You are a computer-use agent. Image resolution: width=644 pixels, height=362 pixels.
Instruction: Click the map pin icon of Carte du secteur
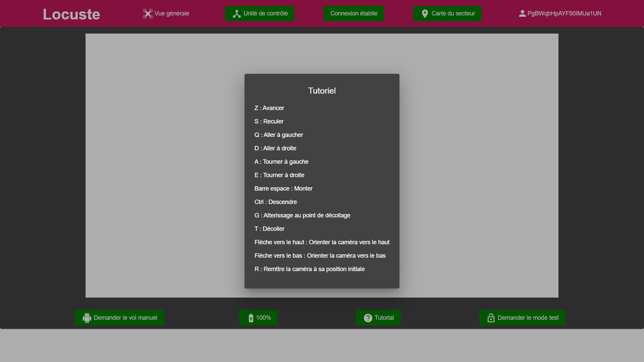(x=425, y=14)
